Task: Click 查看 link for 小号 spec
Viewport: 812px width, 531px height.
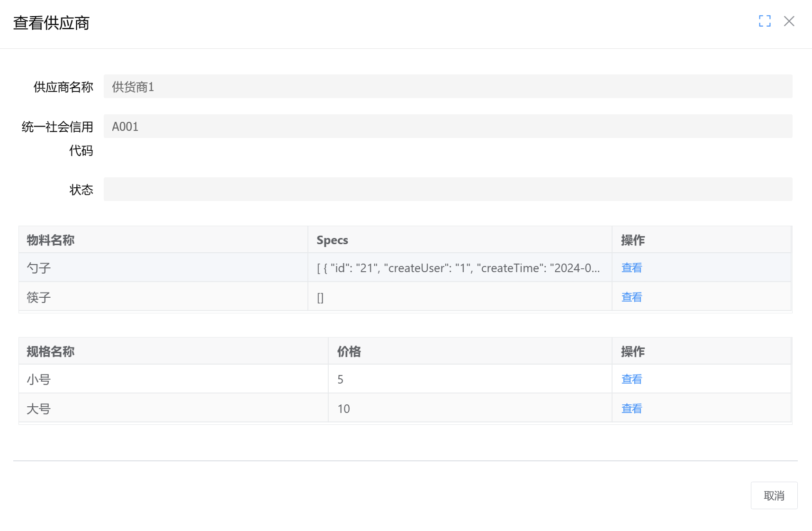Action: click(631, 379)
